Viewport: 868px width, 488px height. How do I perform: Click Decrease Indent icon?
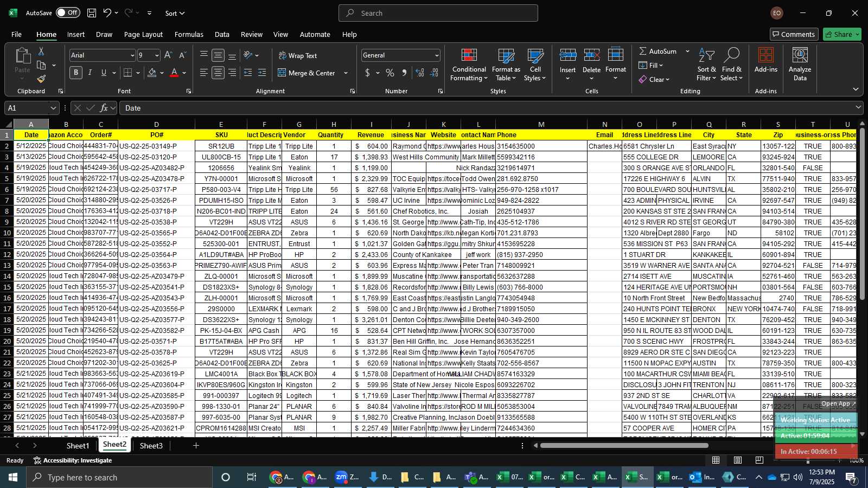[x=248, y=73]
